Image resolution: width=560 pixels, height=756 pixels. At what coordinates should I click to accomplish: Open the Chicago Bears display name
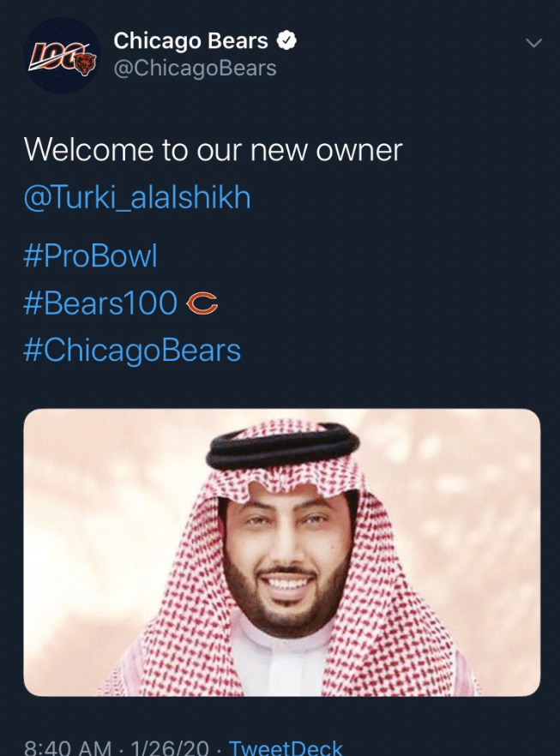click(x=190, y=40)
